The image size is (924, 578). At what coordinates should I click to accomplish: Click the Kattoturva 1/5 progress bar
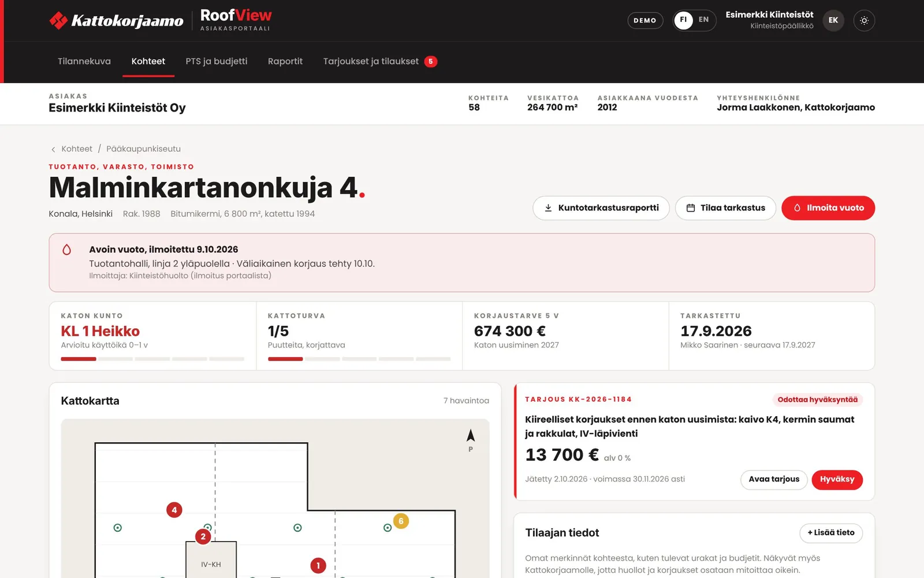[x=359, y=359]
